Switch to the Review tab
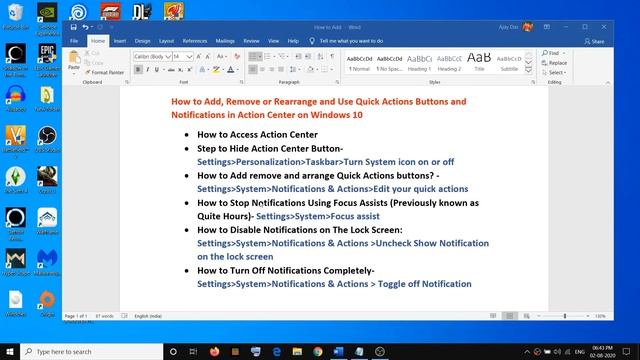Screen dimensions: 640x360 pos(251,41)
